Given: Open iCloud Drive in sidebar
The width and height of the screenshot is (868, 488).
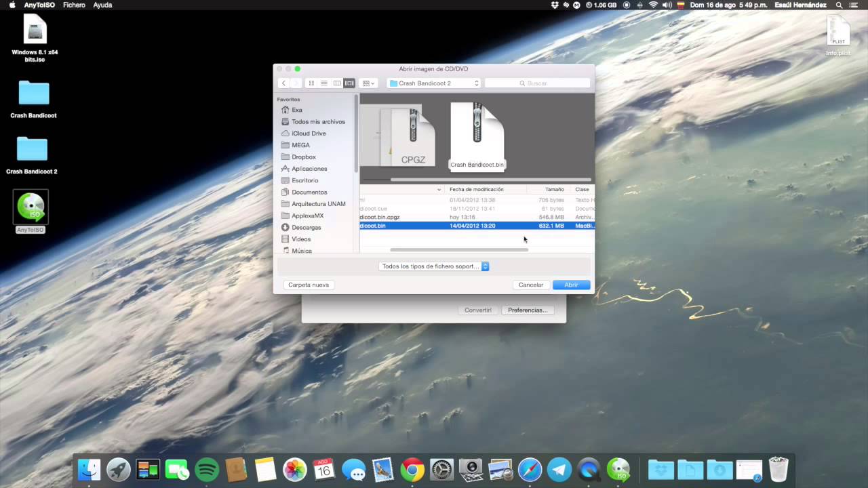Looking at the screenshot, I should pos(304,134).
